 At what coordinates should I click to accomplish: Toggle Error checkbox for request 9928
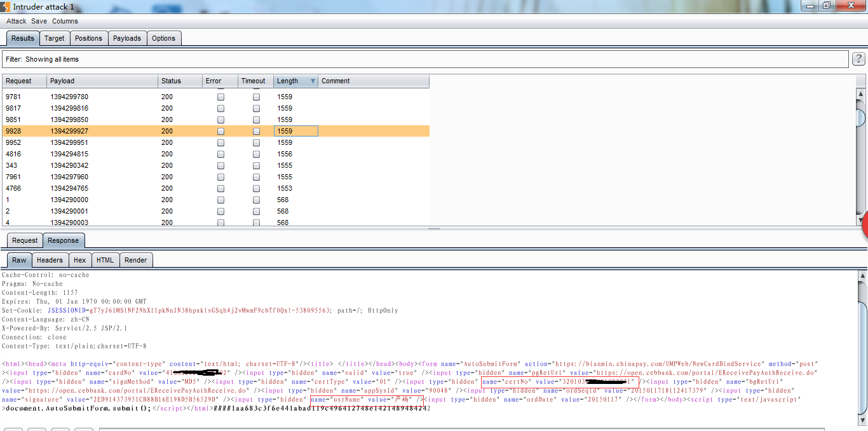(220, 132)
